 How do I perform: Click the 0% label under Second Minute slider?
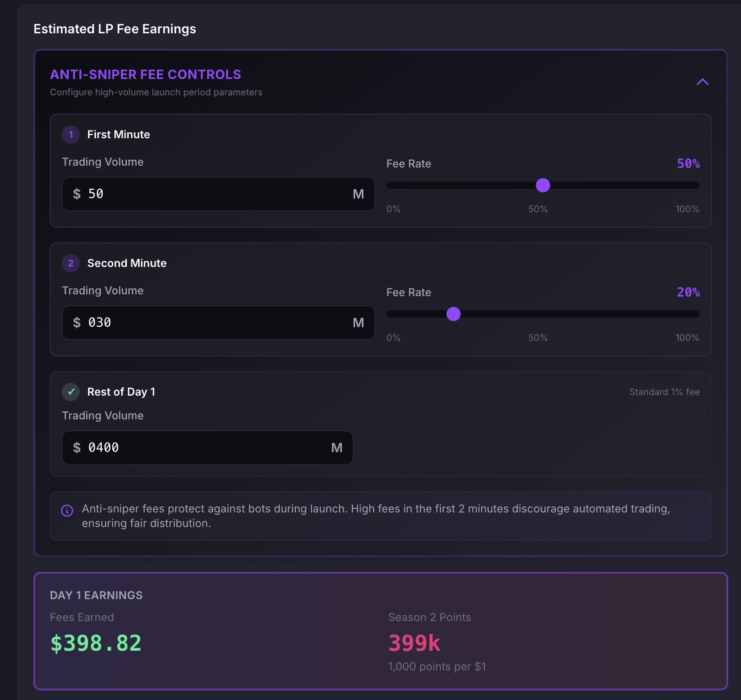click(393, 338)
